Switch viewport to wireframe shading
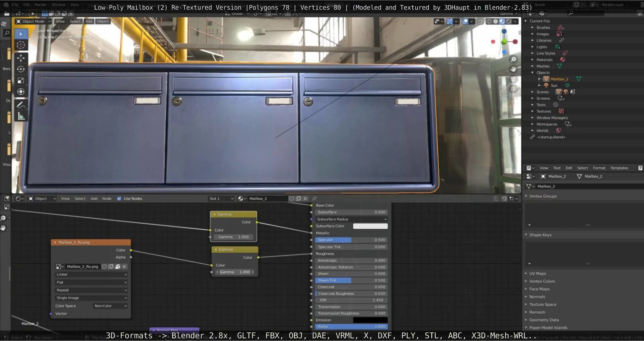Viewport: 644px width, 341px height. point(489,21)
